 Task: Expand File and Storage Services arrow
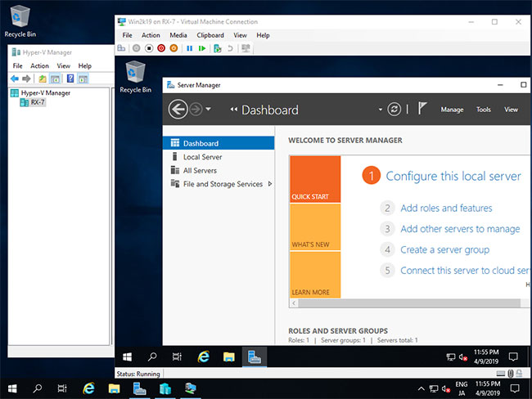(270, 184)
